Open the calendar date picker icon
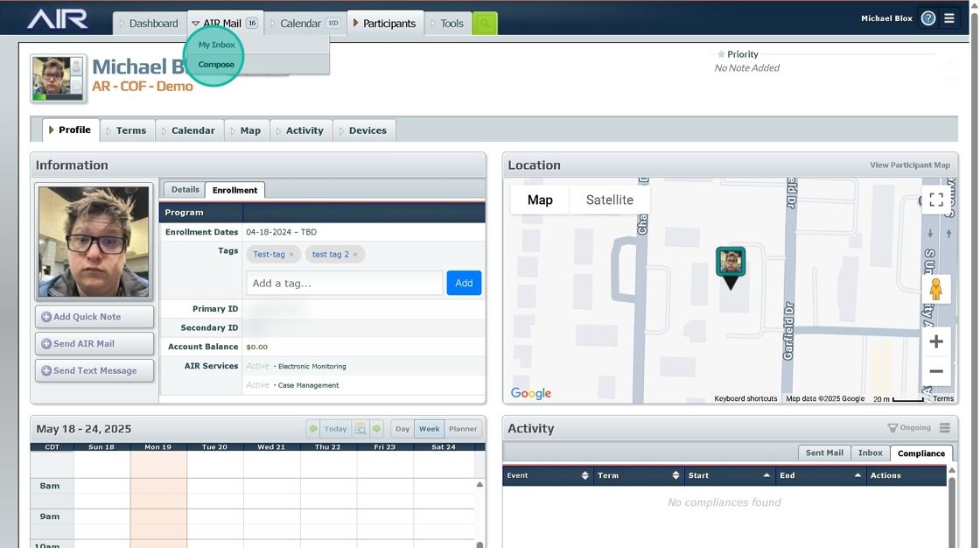980x548 pixels. (x=360, y=429)
